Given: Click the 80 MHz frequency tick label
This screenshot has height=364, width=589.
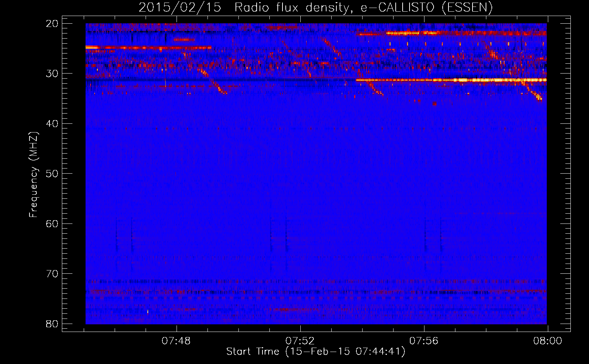Looking at the screenshot, I should pos(52,324).
